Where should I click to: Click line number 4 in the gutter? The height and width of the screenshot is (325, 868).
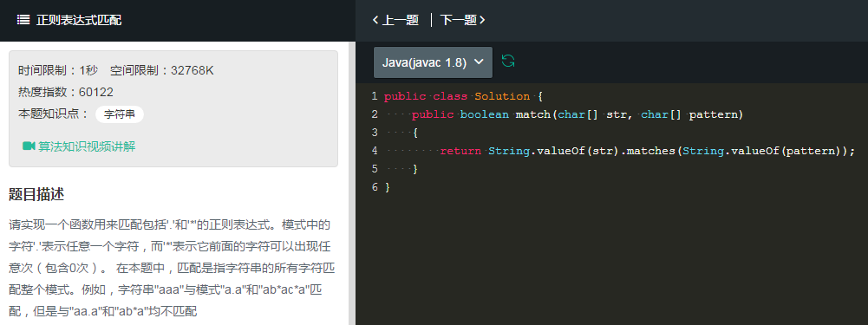click(x=375, y=151)
